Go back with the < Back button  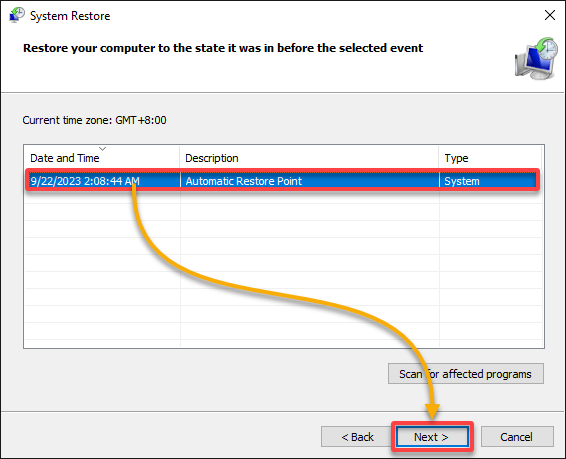click(x=357, y=437)
